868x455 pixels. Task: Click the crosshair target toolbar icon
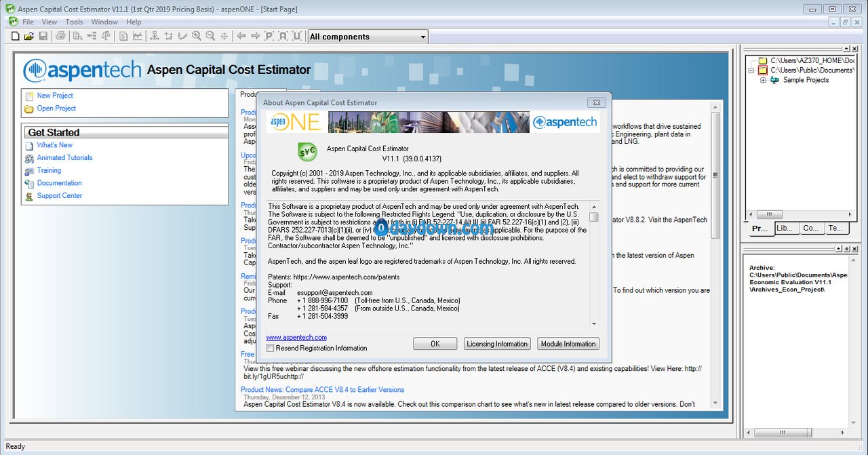click(x=224, y=36)
